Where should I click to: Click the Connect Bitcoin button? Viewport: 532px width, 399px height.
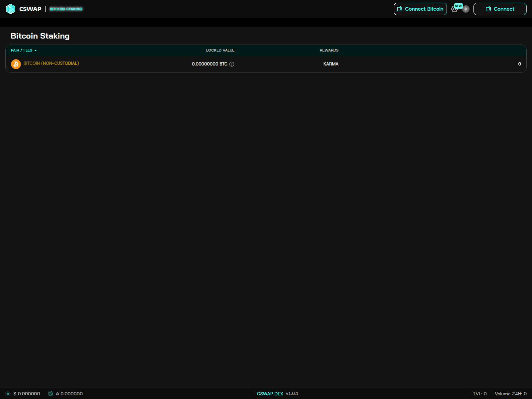pos(420,9)
